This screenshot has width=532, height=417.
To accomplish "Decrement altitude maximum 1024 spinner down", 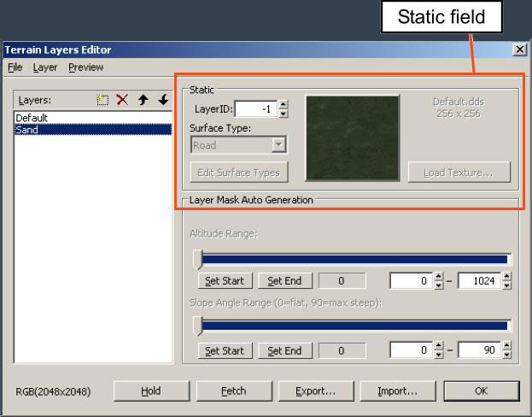I will tap(507, 285).
